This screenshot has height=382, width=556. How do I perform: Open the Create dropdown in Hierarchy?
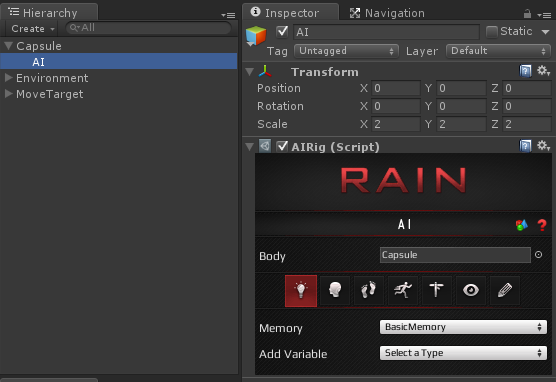pos(33,28)
